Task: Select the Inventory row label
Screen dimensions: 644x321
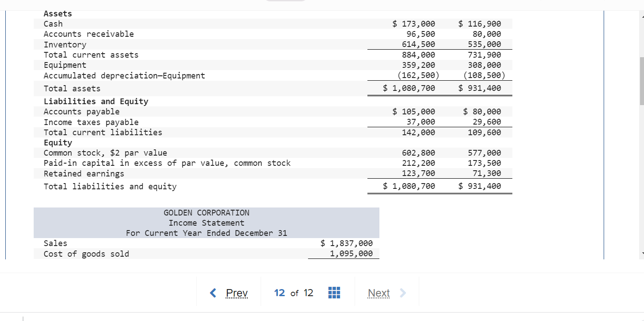Action: pos(65,45)
